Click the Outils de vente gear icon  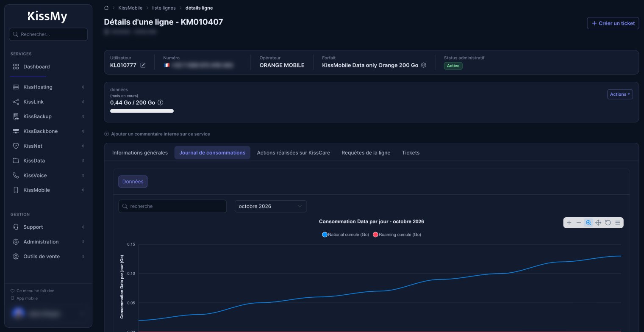(x=16, y=257)
